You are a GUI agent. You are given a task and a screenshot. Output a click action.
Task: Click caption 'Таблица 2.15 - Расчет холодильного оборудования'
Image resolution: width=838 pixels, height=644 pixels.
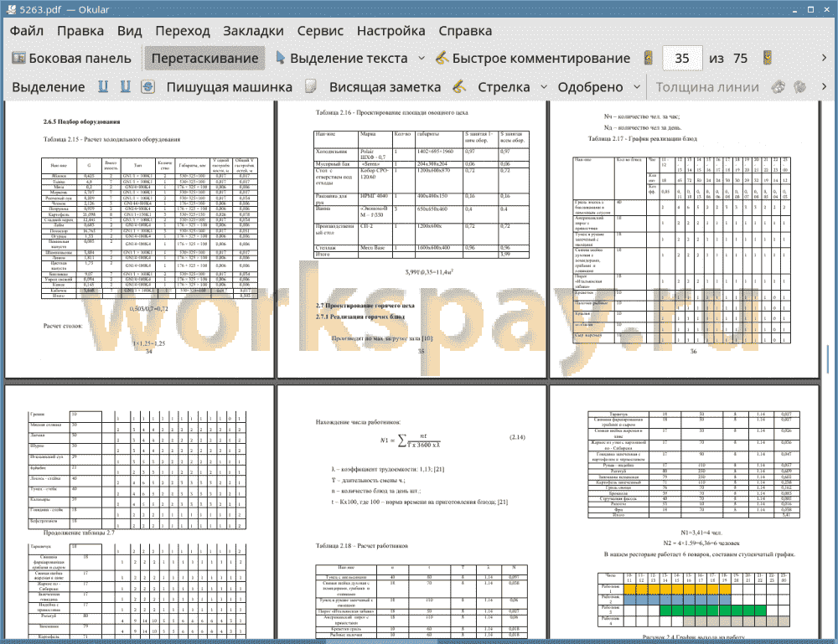click(x=111, y=139)
